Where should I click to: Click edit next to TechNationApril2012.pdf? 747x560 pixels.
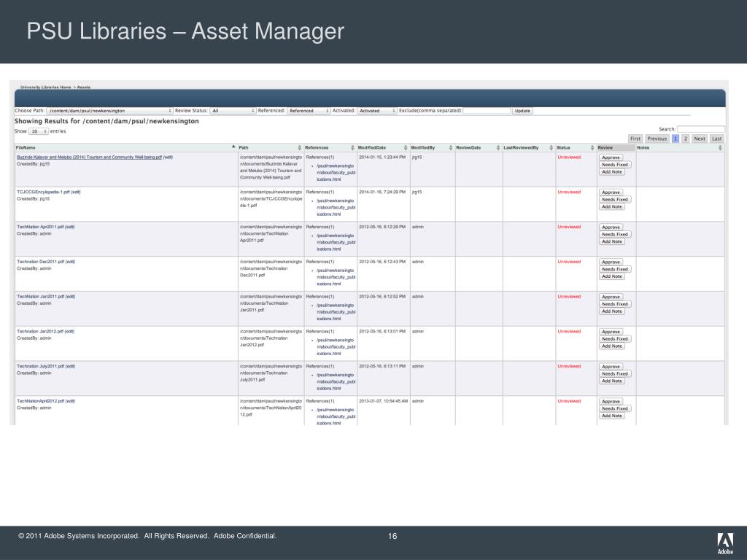click(x=70, y=401)
